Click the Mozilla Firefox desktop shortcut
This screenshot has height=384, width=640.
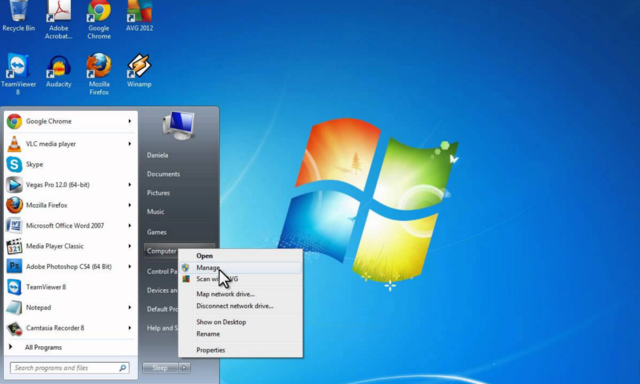pos(99,74)
